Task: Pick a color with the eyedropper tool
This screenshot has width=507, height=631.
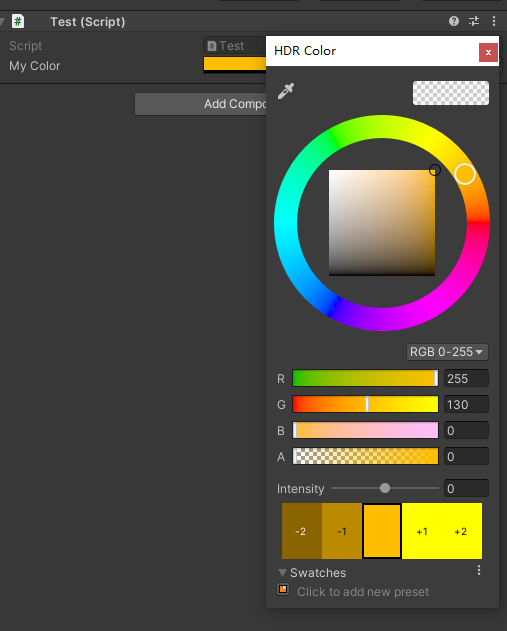Action: point(286,91)
